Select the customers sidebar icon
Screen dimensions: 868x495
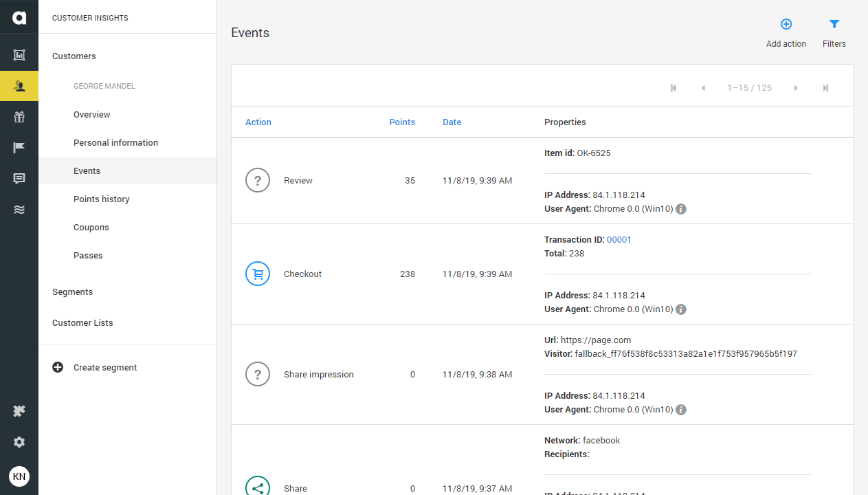[19, 86]
